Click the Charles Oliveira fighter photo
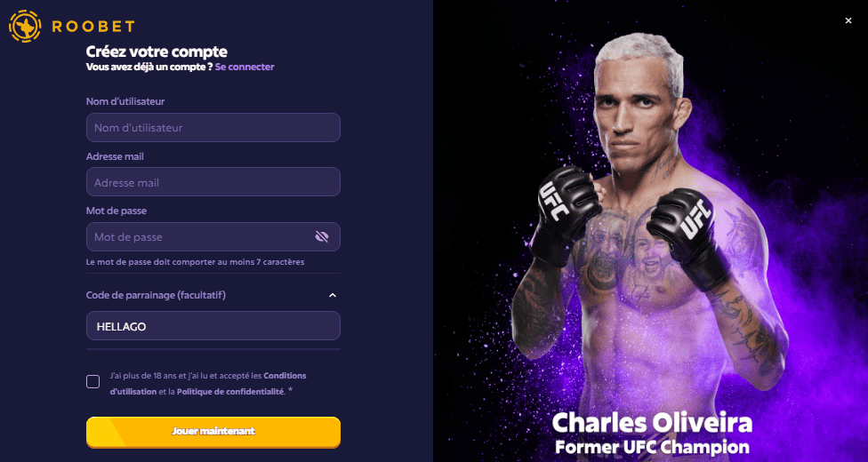The width and height of the screenshot is (868, 462). [x=649, y=222]
